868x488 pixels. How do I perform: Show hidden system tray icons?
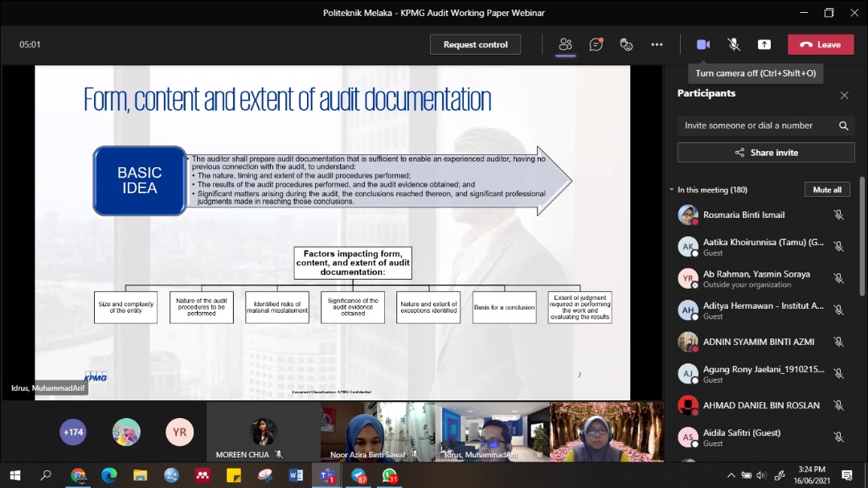click(731, 475)
